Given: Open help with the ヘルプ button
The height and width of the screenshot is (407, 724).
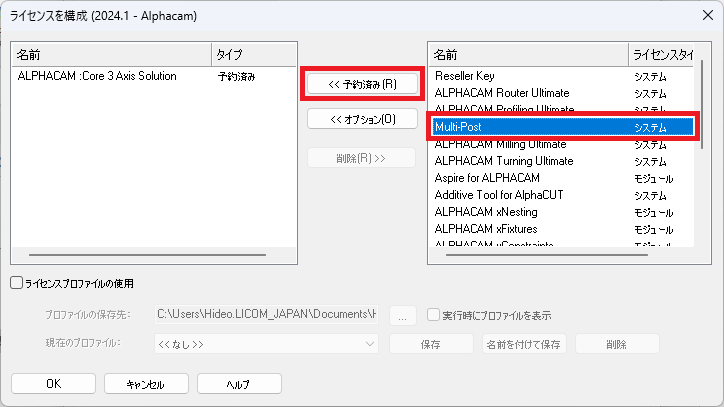Looking at the screenshot, I should coord(239,384).
